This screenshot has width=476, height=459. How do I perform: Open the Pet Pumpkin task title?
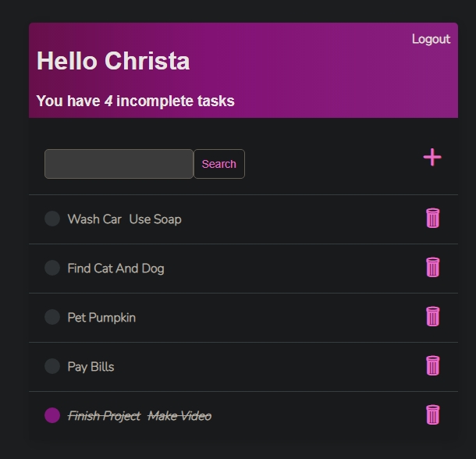tap(101, 318)
